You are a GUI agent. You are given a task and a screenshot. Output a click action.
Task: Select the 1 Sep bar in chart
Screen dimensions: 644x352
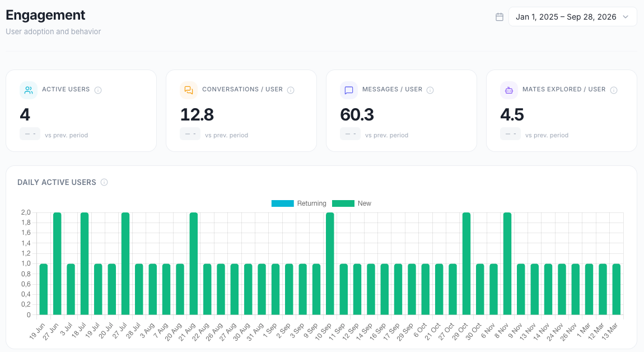[275, 289]
